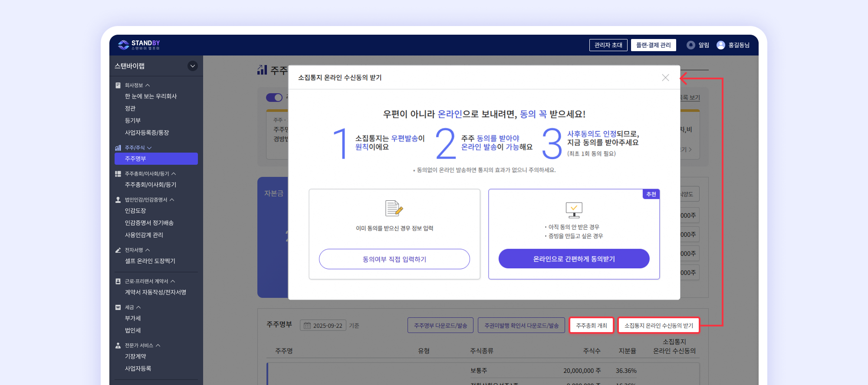Image resolution: width=868 pixels, height=385 pixels.
Task: Click the calendar icon in the date field
Action: pyautogui.click(x=307, y=326)
